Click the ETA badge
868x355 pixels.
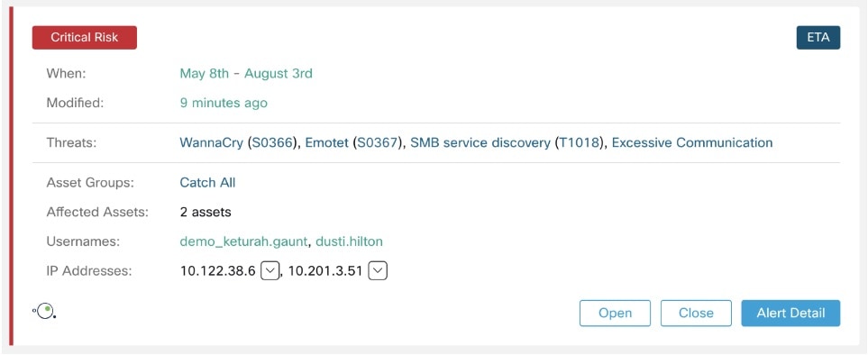[818, 38]
